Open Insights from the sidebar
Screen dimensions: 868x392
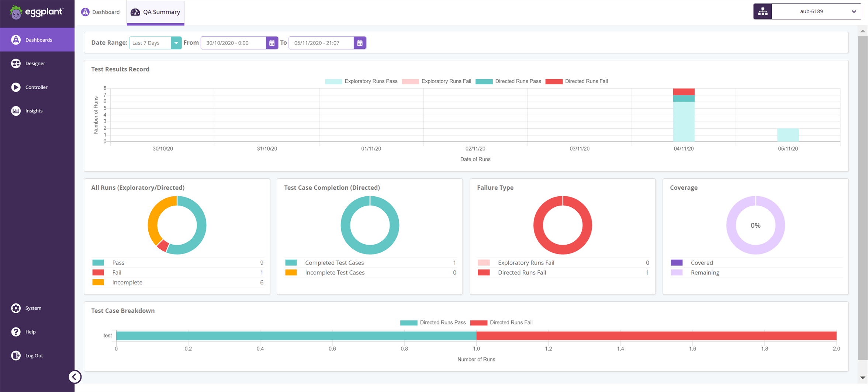34,111
